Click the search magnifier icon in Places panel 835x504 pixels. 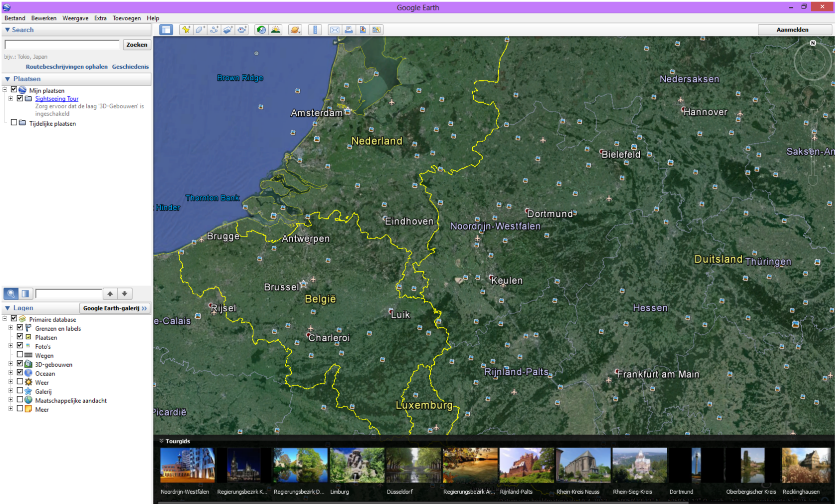(x=11, y=294)
